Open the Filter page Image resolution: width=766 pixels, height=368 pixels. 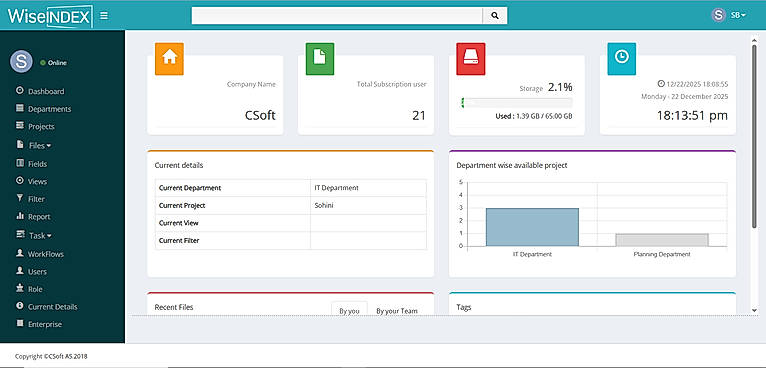(x=36, y=199)
